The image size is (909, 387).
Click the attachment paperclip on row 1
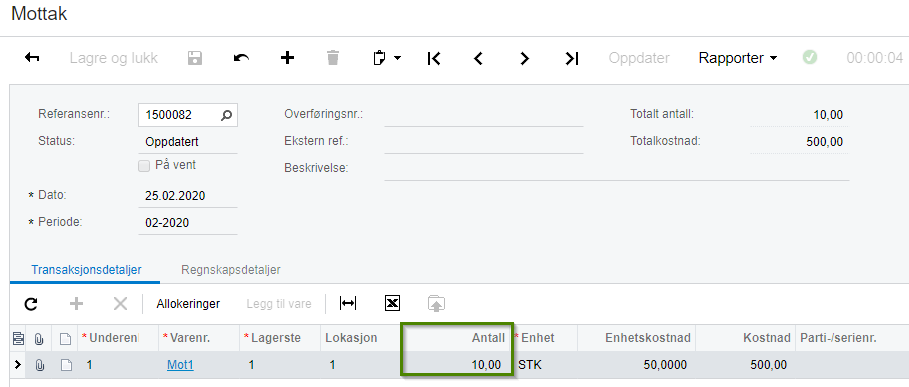(39, 365)
